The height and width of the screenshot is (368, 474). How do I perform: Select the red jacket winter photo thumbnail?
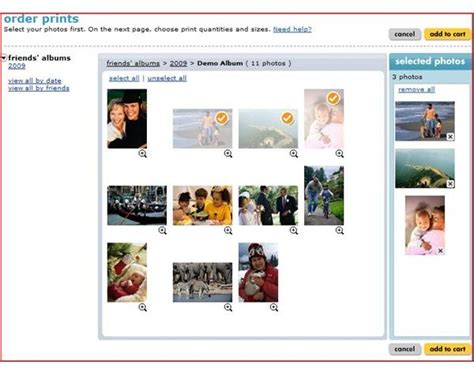(x=258, y=272)
